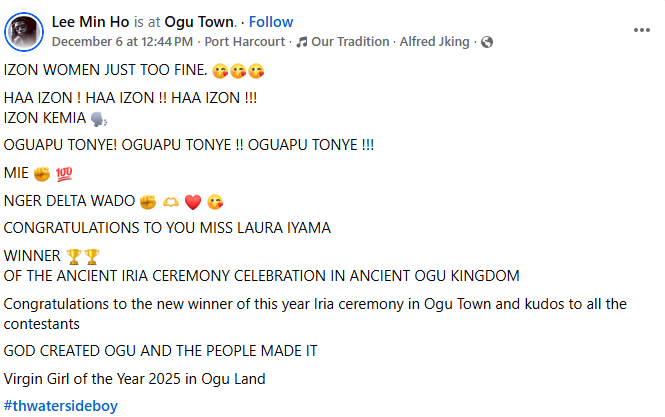The image size is (665, 417).
Task: Click the trophy emojis beside WINNER
Action: coord(83,256)
